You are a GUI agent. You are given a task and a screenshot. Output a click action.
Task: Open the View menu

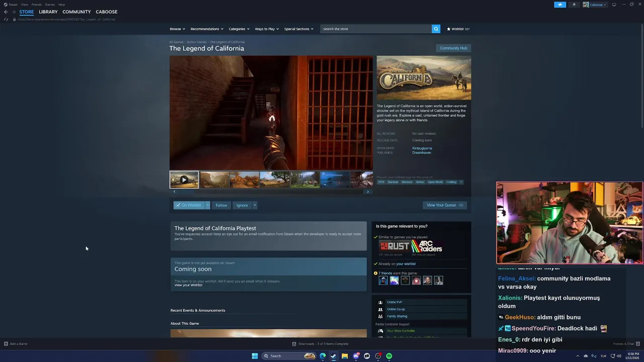point(24,5)
